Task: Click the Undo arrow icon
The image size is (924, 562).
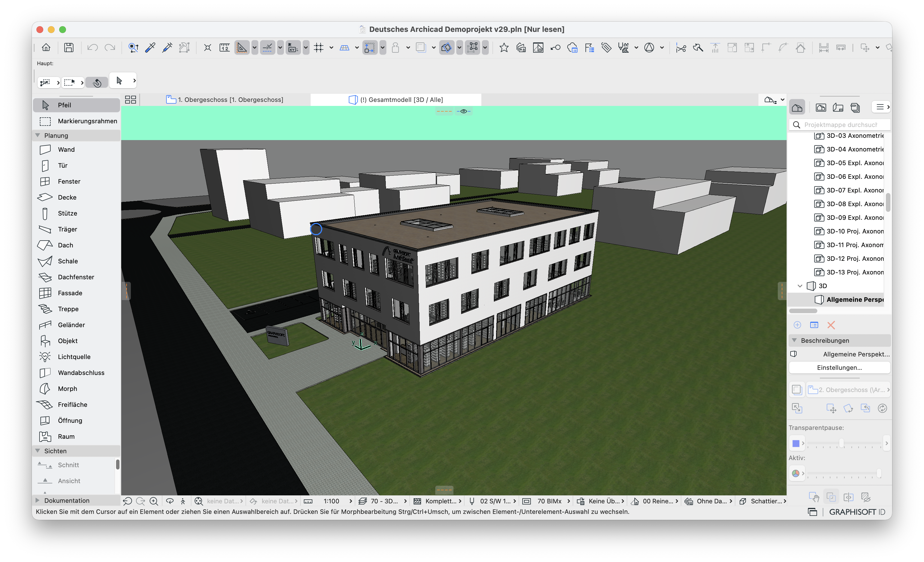Action: point(92,48)
